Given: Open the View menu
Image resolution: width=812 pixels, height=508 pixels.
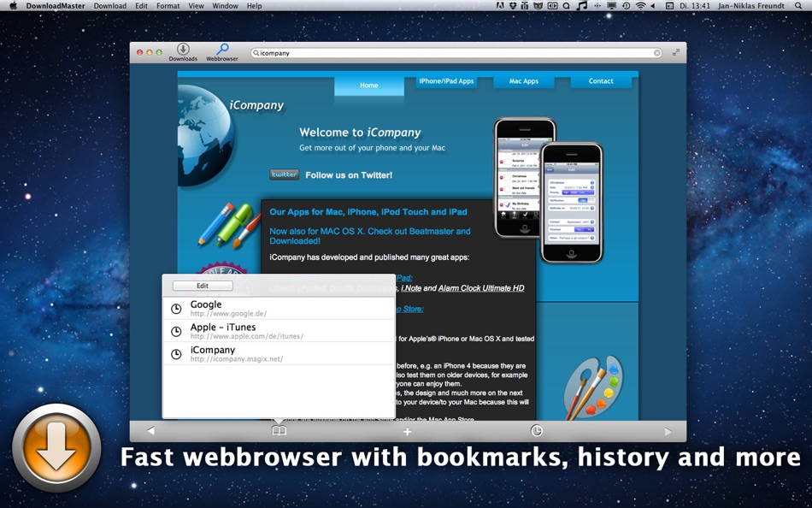Looking at the screenshot, I should tap(196, 6).
